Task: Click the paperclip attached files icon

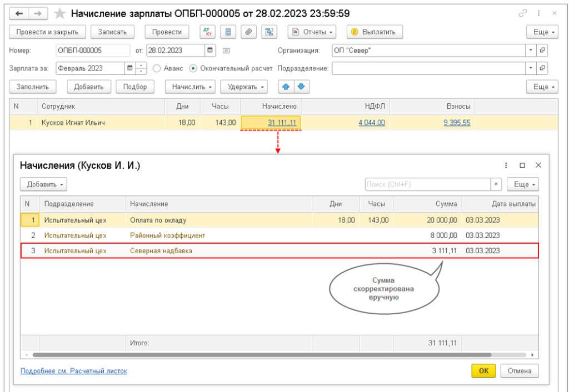Action: (x=248, y=32)
